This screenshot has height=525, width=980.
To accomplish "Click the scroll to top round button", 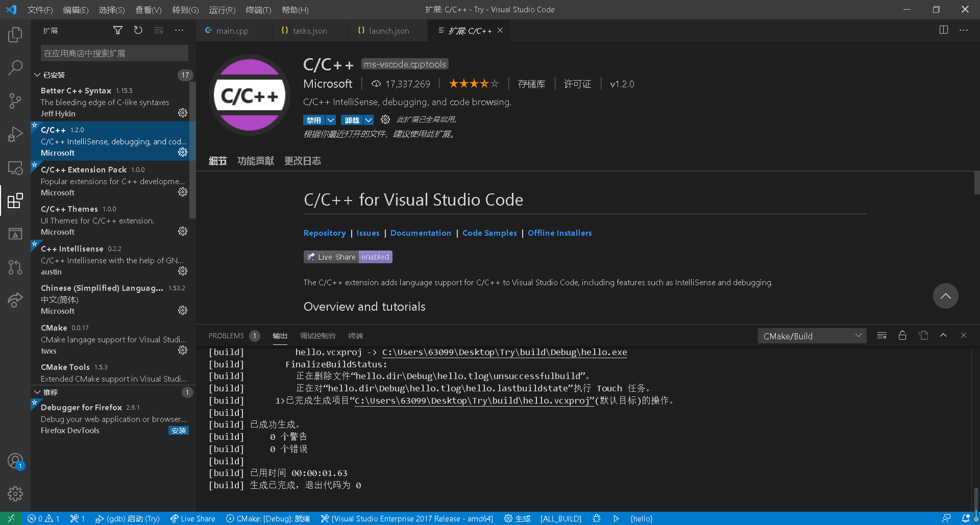I will pos(945,296).
